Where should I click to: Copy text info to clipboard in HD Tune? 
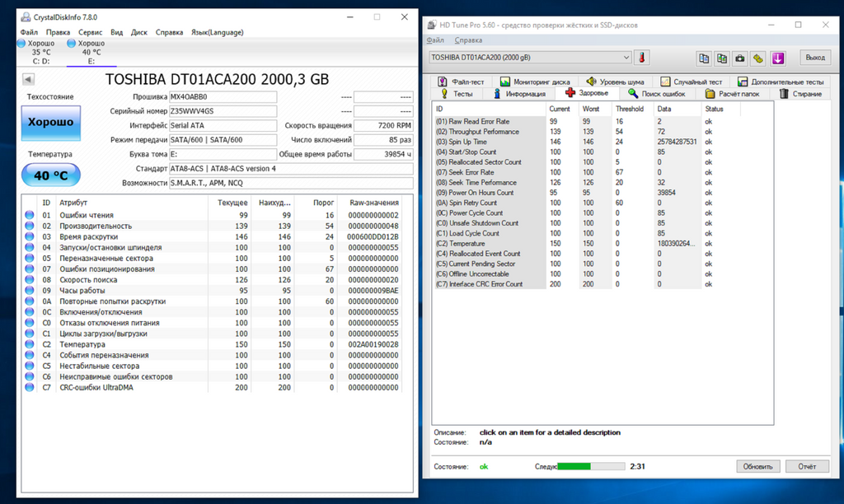pos(704,58)
